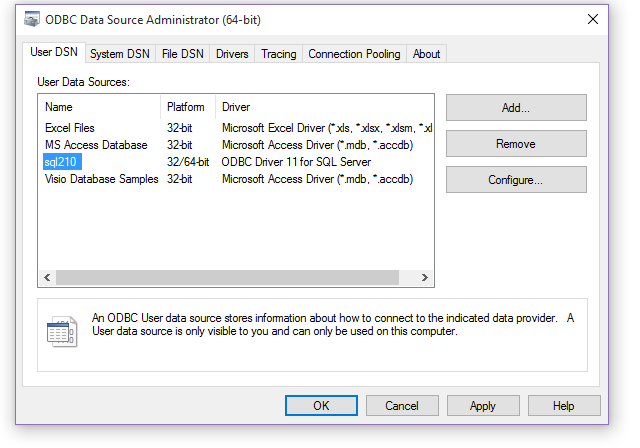Click ODBC Driver 11 for SQL Server
The width and height of the screenshot is (640, 448).
tap(296, 162)
